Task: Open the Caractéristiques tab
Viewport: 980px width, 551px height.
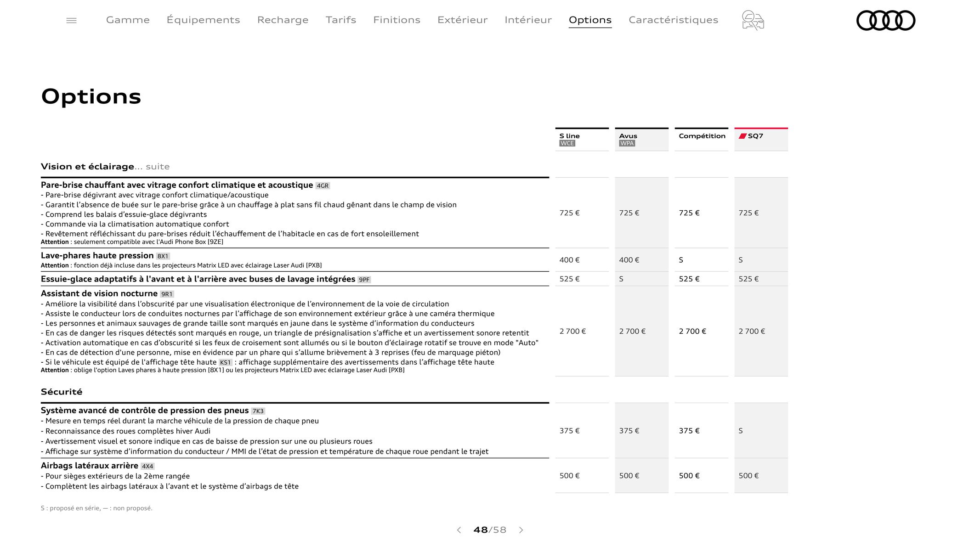Action: click(673, 20)
